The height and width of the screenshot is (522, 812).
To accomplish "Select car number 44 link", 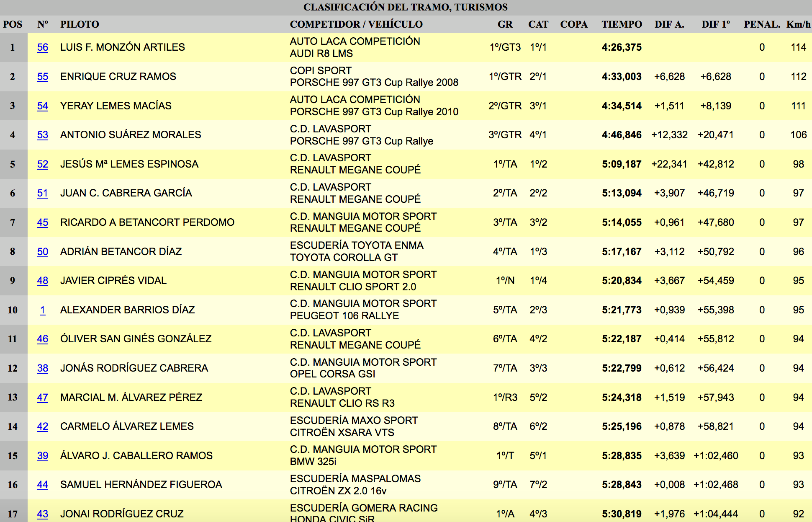I will click(42, 485).
